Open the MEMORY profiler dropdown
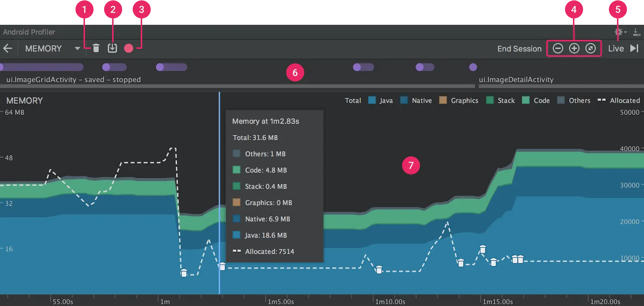This screenshot has width=644, height=306. [x=52, y=48]
